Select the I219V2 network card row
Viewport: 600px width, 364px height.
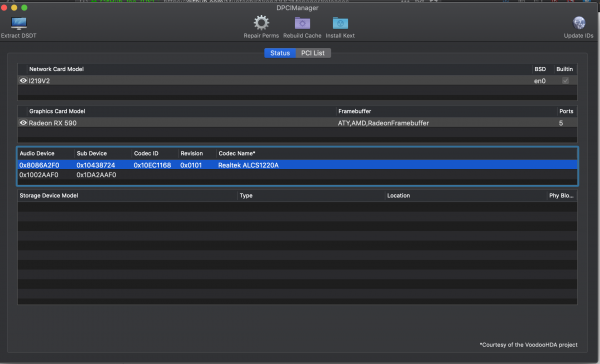(x=297, y=81)
